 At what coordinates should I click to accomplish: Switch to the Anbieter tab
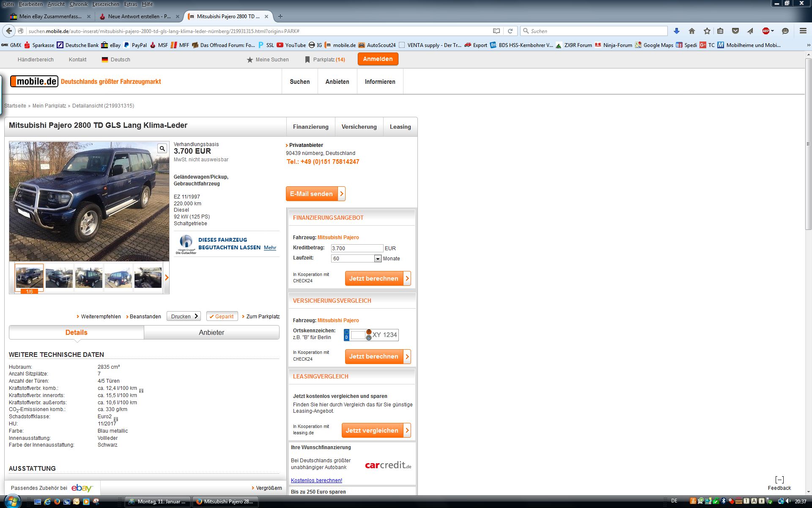[x=211, y=332]
